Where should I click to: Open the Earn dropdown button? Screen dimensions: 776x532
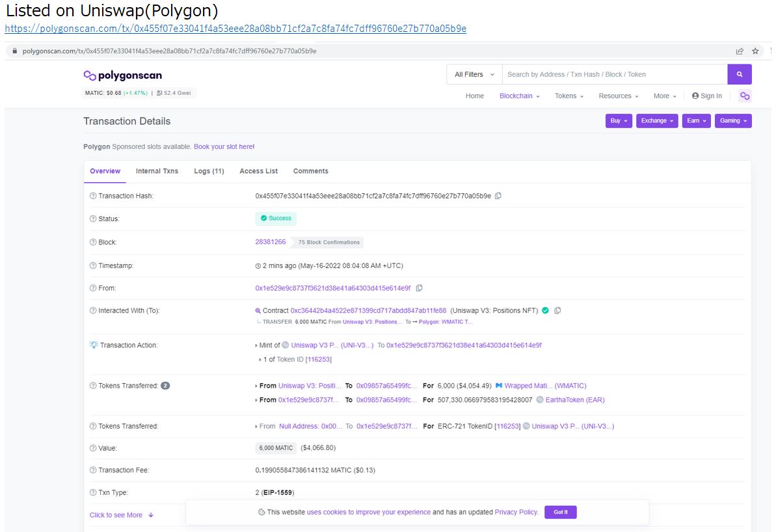[697, 121]
